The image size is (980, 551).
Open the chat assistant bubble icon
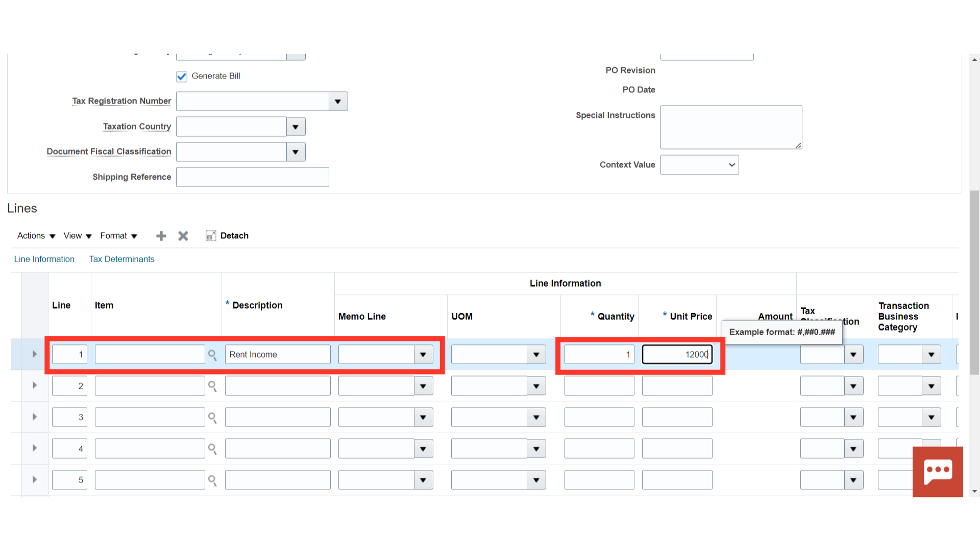click(938, 472)
